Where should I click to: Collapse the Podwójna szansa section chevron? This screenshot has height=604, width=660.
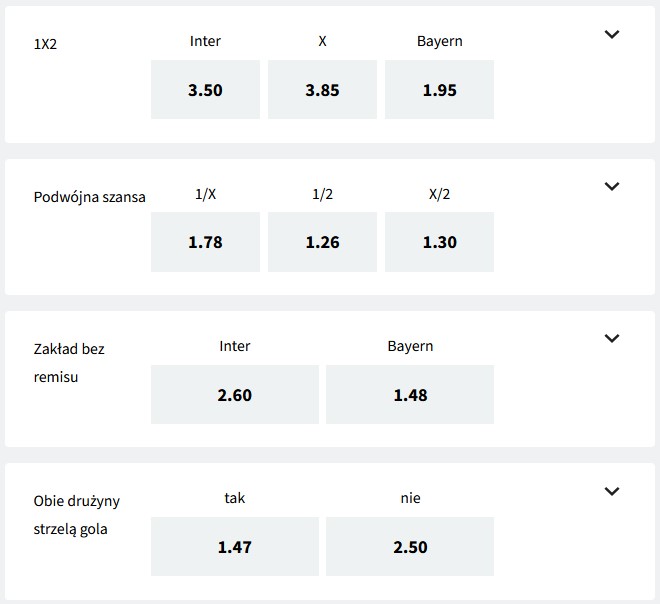[613, 186]
